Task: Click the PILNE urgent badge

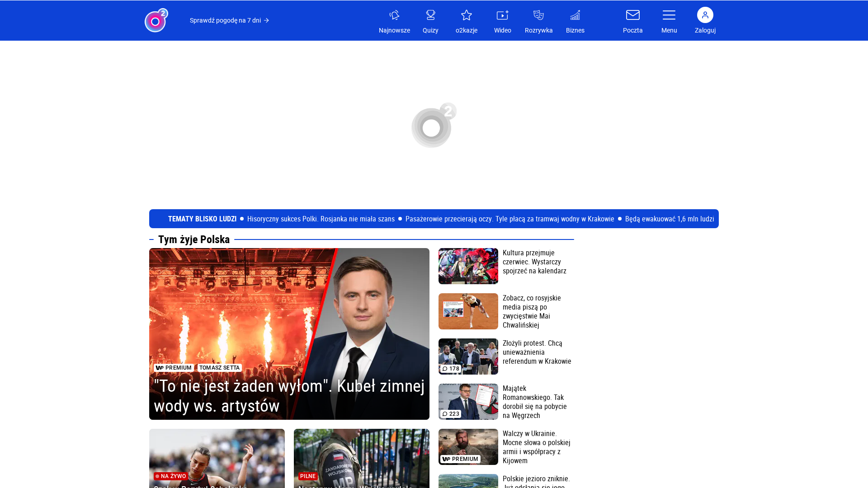Action: coord(308,476)
